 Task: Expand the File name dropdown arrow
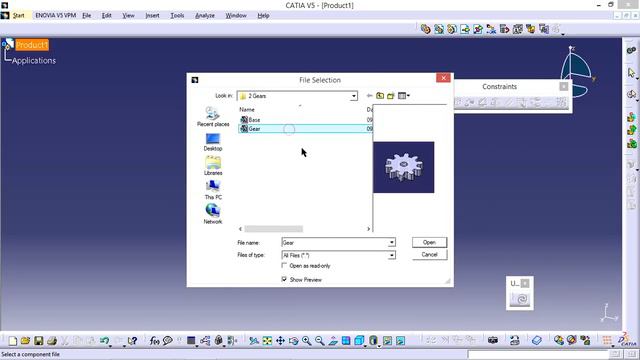point(391,242)
